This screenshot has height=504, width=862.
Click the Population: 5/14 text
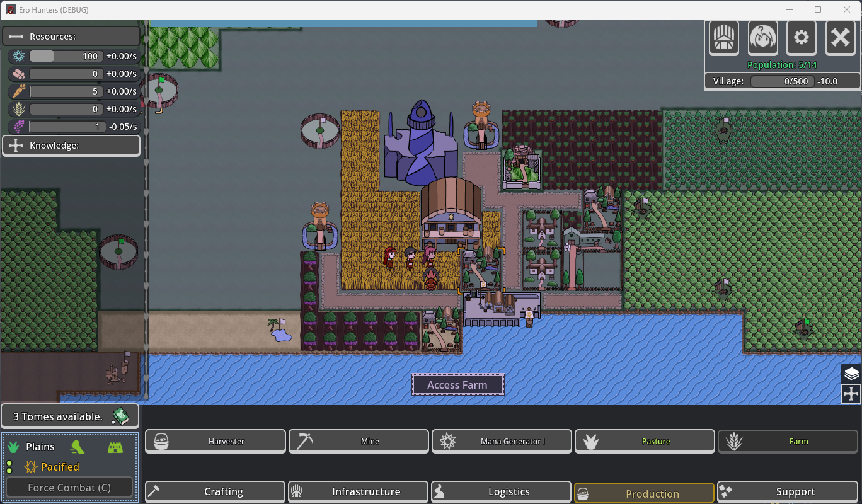click(x=782, y=65)
